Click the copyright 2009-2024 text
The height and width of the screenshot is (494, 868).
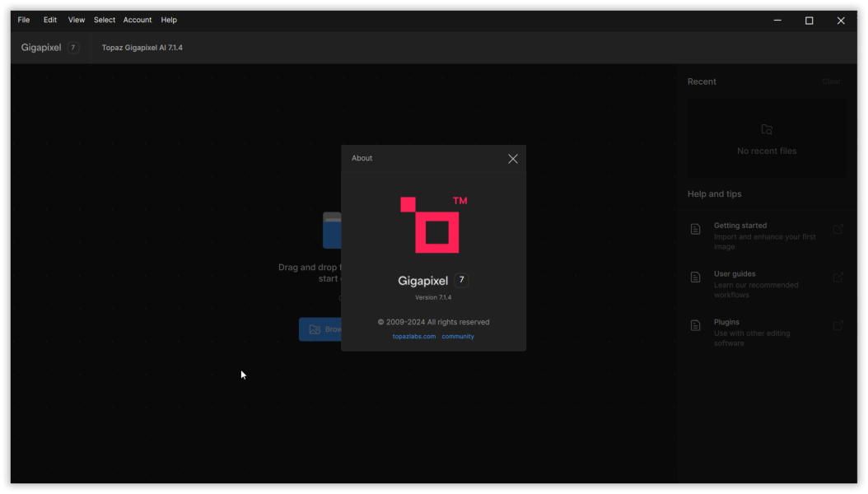[433, 322]
